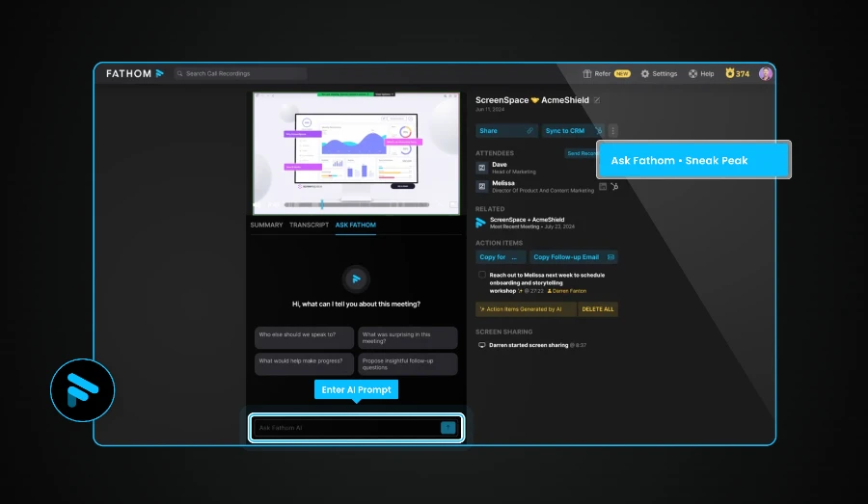Open Settings via the gear icon
Image resolution: width=868 pixels, height=504 pixels.
tap(645, 73)
